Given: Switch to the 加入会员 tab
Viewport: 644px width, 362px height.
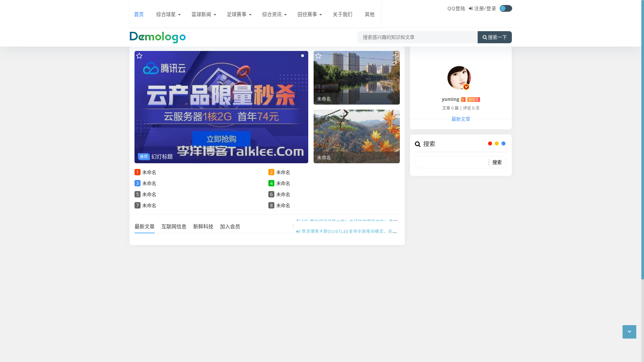Looking at the screenshot, I should click(x=230, y=227).
